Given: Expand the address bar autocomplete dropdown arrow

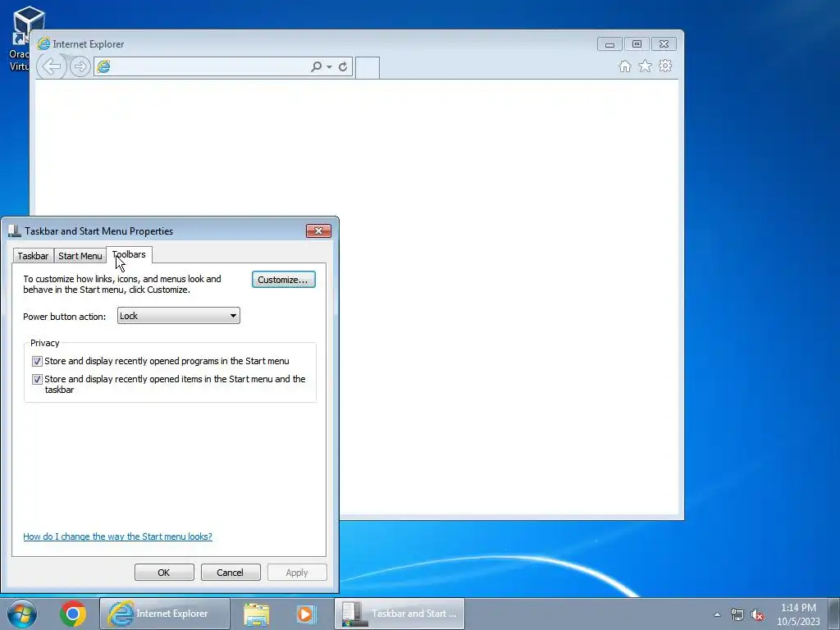Looking at the screenshot, I should coord(329,66).
